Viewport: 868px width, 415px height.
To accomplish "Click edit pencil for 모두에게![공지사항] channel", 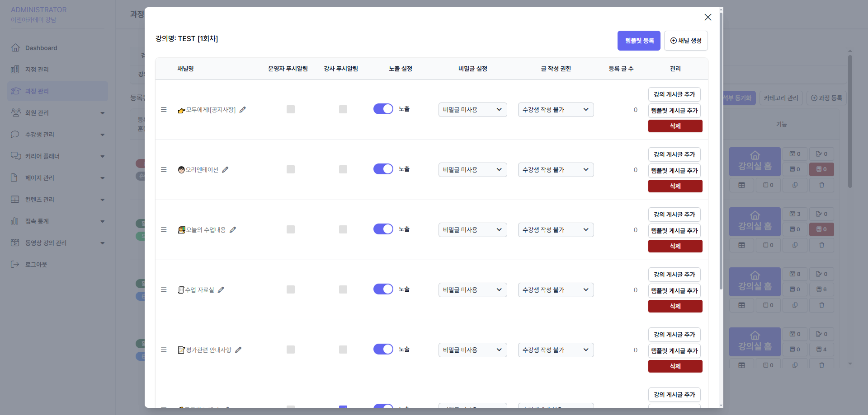I will click(x=243, y=110).
